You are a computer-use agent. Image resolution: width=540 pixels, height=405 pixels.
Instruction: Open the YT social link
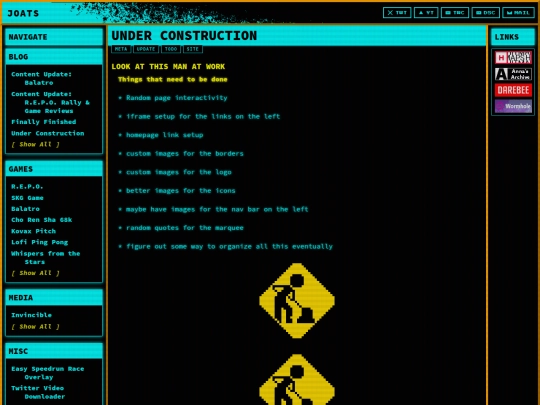426,13
